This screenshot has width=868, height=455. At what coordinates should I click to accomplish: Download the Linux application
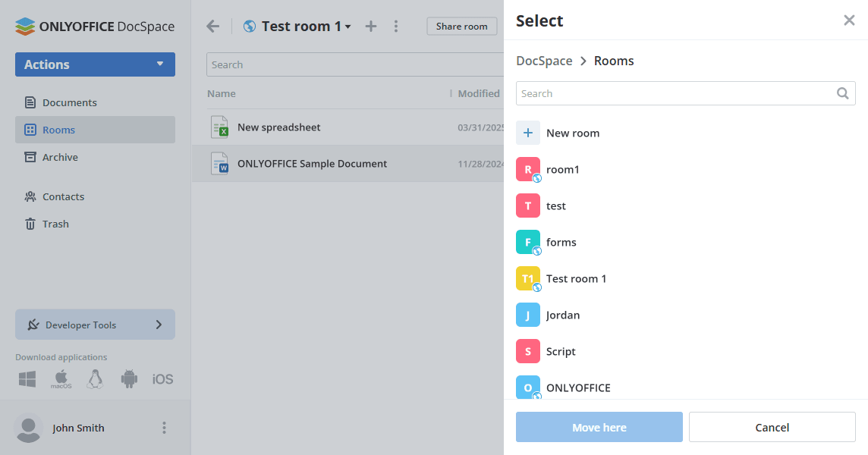point(95,378)
